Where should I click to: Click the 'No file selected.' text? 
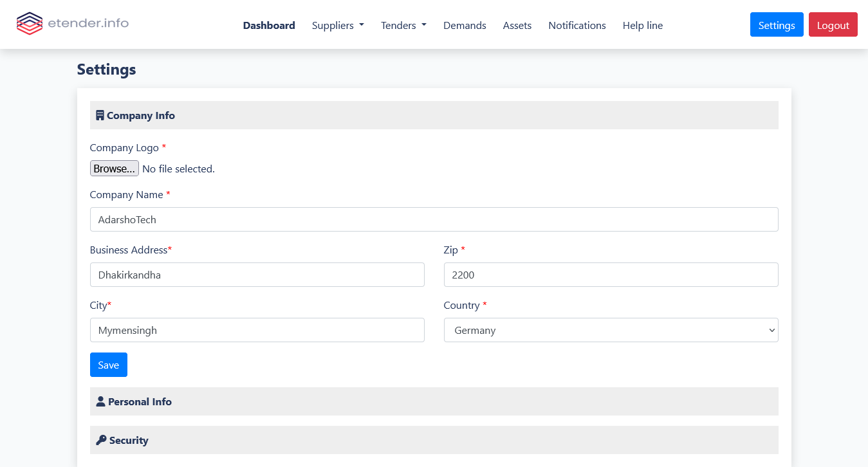[x=178, y=169]
